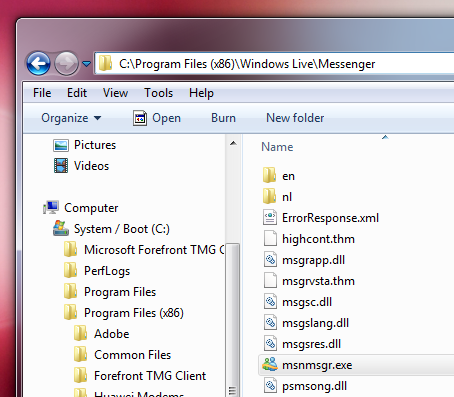The image size is (454, 397).
Task: Click the Videos filmstrip icon
Action: (x=61, y=166)
